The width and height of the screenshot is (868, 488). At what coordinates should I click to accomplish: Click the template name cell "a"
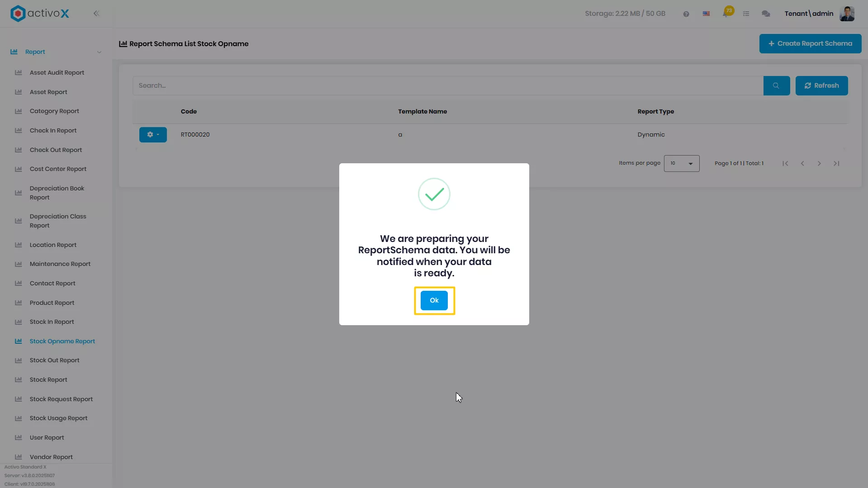(x=400, y=135)
